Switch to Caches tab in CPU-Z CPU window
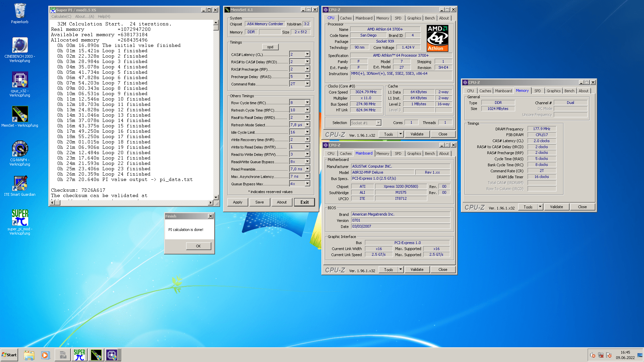The image size is (644, 362). tap(345, 18)
